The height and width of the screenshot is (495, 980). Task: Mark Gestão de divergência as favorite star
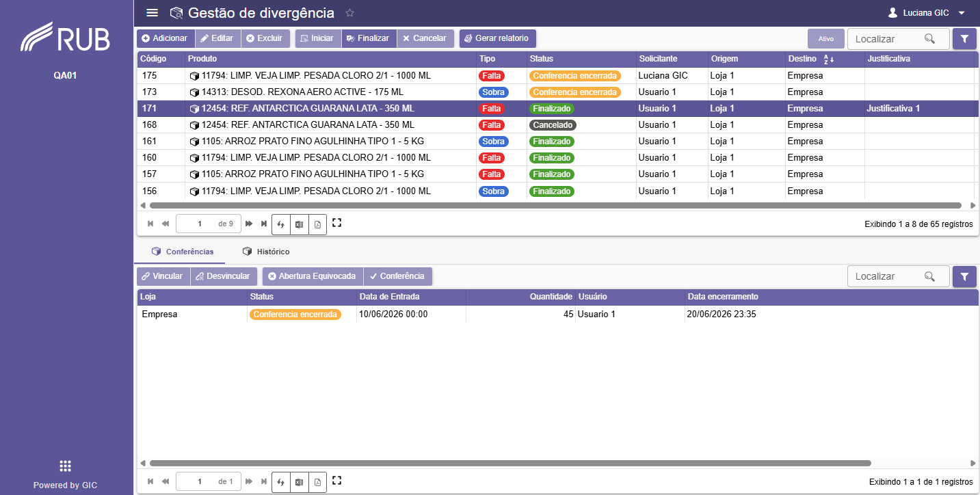[350, 13]
